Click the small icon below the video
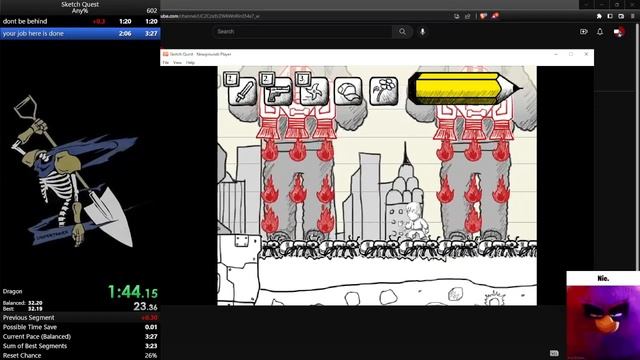Screen dimensions: 640x360 point(554,353)
